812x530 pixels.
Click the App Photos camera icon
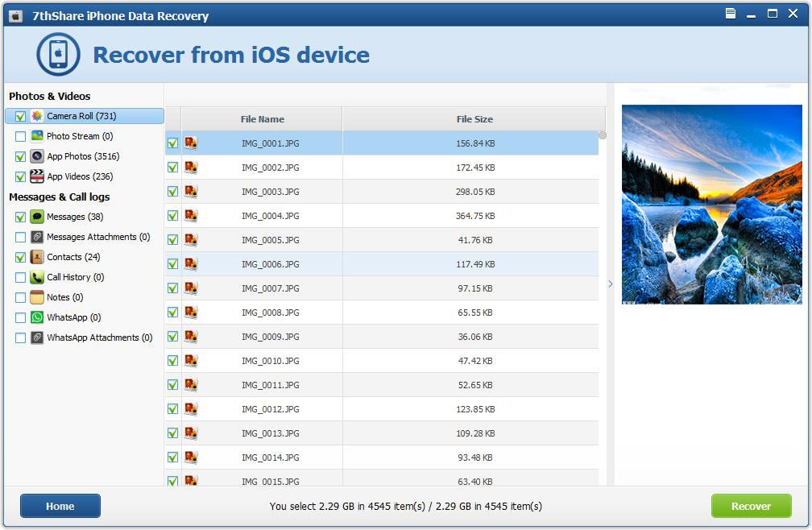tap(37, 156)
